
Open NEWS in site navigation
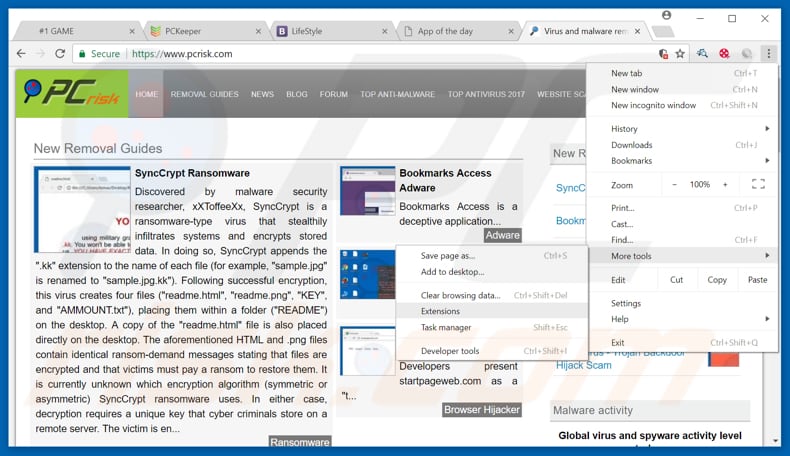point(262,94)
